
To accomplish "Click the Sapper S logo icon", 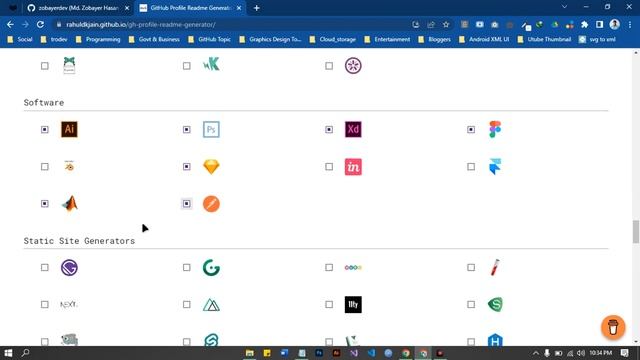I will click(x=211, y=340).
